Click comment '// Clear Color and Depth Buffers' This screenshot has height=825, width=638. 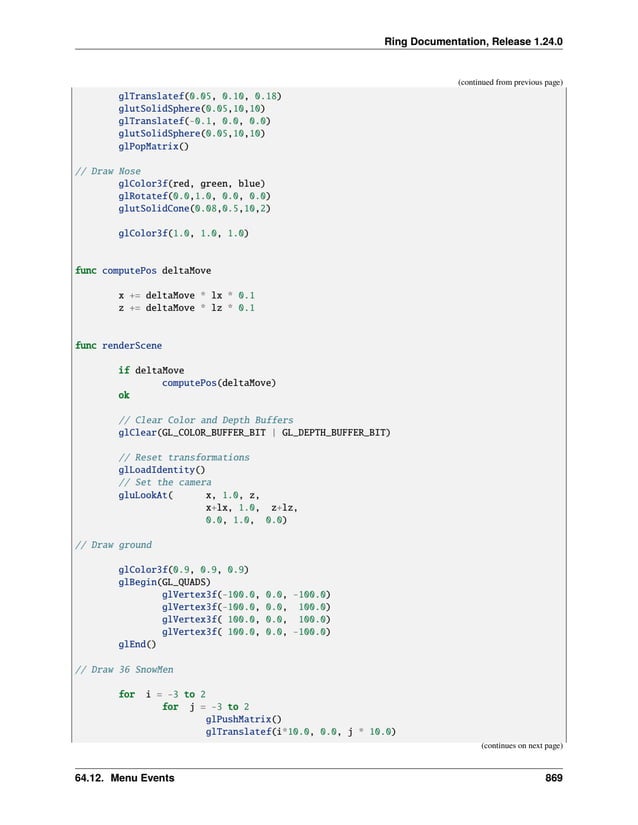206,420
